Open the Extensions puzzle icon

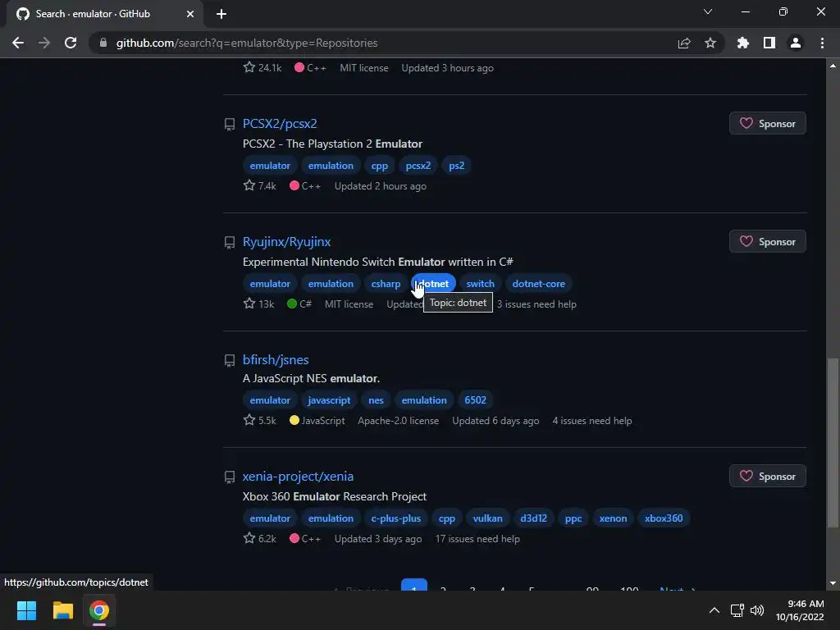click(742, 43)
